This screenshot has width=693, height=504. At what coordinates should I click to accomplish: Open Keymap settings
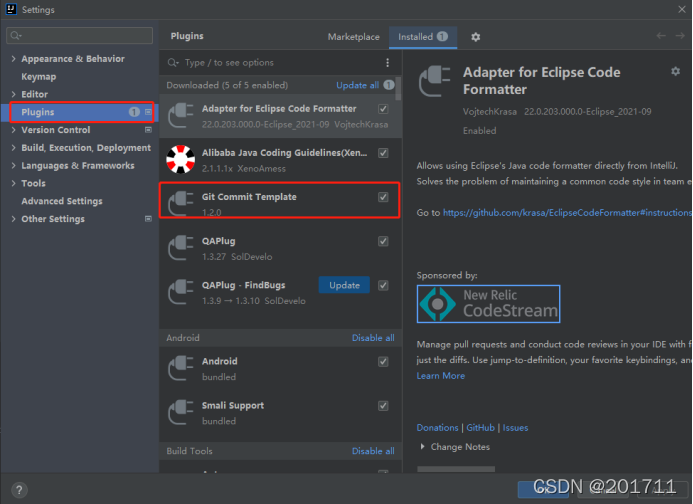click(x=38, y=77)
